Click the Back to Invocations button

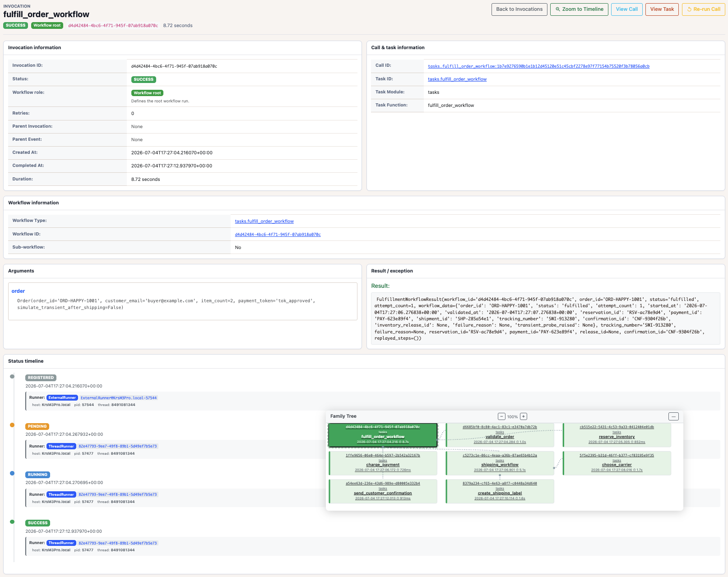pos(519,9)
